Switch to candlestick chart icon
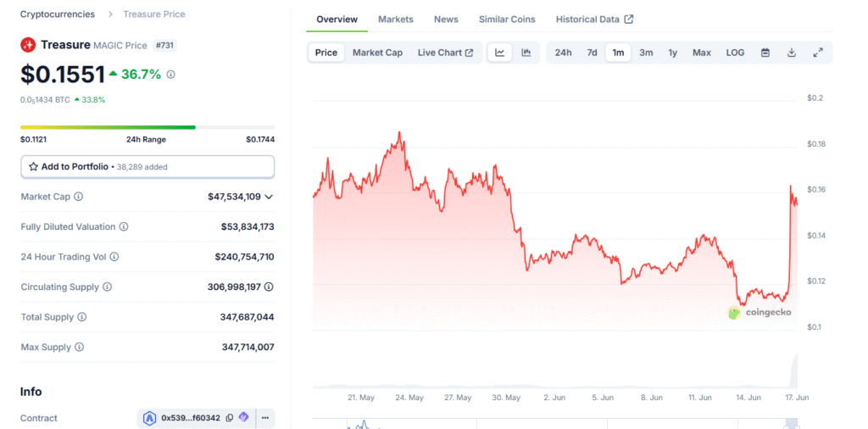This screenshot has height=429, width=868. point(526,53)
